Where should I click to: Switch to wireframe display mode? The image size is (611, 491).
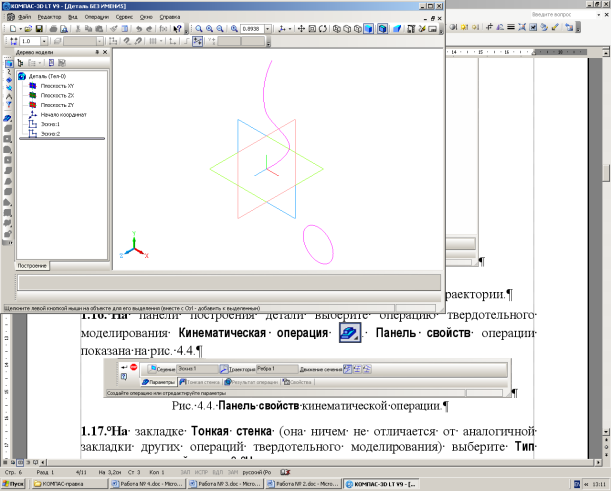[337, 29]
